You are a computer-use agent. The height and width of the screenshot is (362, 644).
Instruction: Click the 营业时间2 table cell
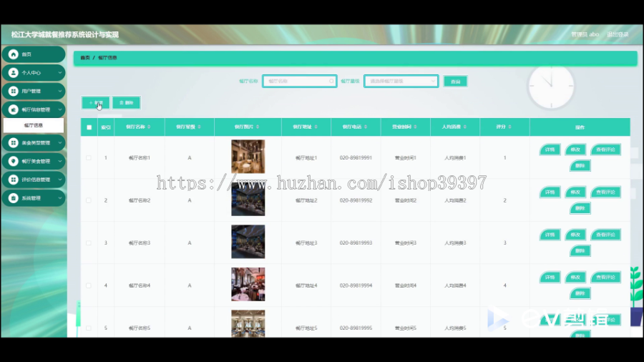point(406,200)
